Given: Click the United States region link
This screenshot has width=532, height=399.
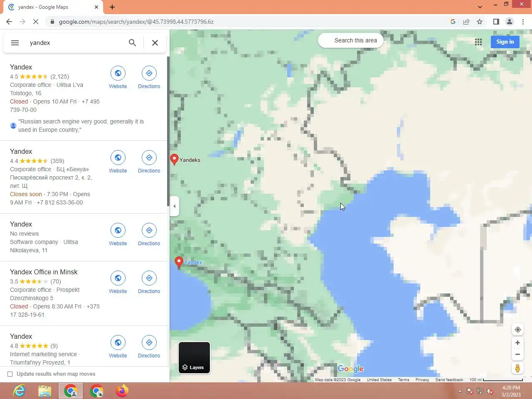Looking at the screenshot, I should 379,380.
